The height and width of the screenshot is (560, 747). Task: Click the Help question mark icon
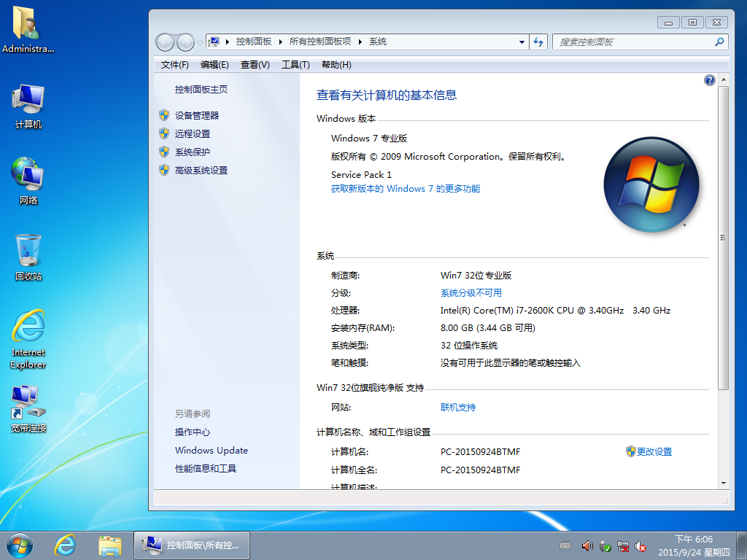point(709,79)
